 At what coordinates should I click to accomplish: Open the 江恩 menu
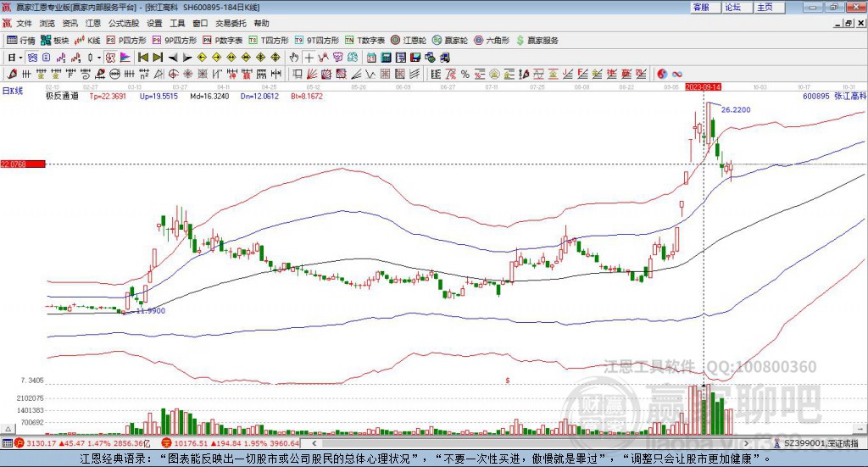[93, 23]
